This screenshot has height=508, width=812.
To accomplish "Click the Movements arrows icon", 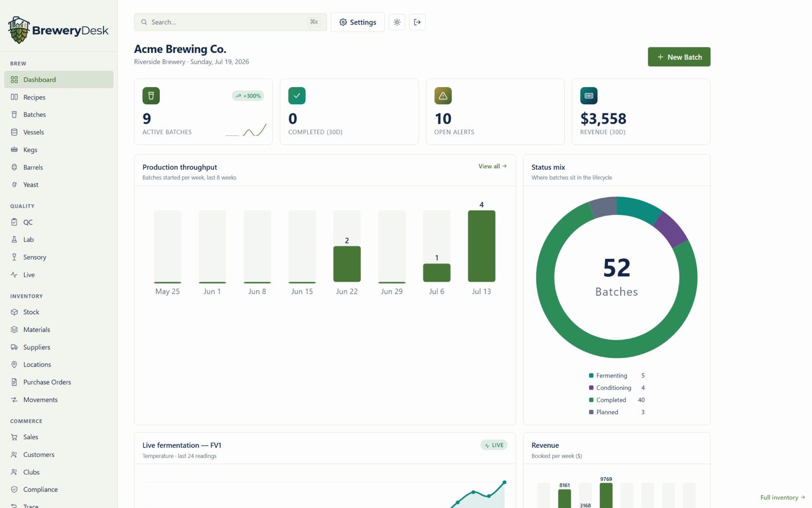I will (x=14, y=400).
